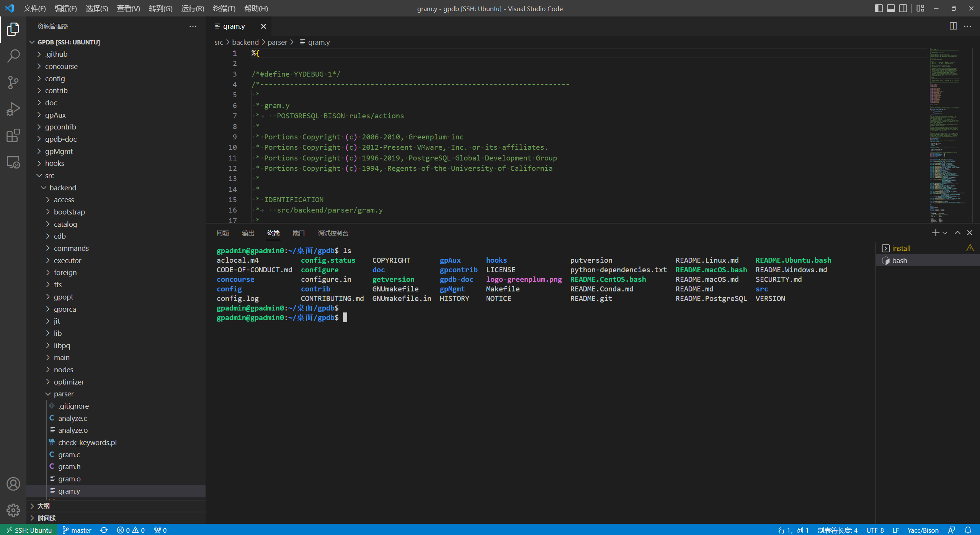Expand the src folder in file tree
The width and height of the screenshot is (980, 535).
click(x=51, y=175)
